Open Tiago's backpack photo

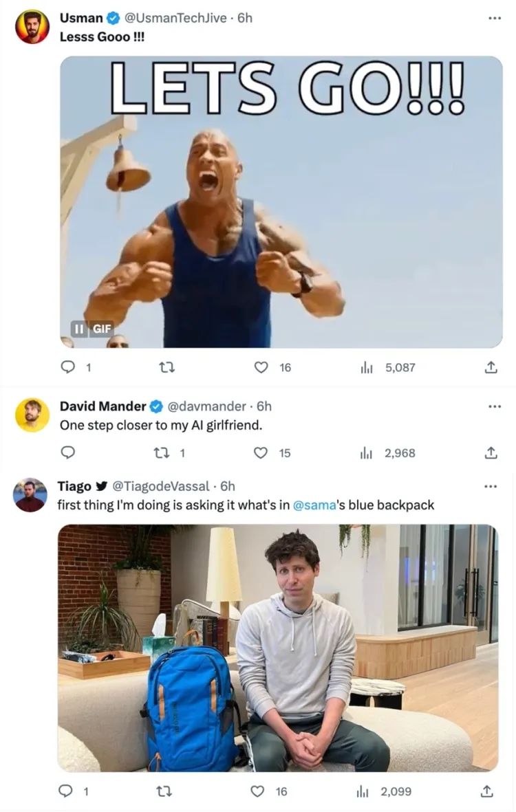tap(278, 647)
